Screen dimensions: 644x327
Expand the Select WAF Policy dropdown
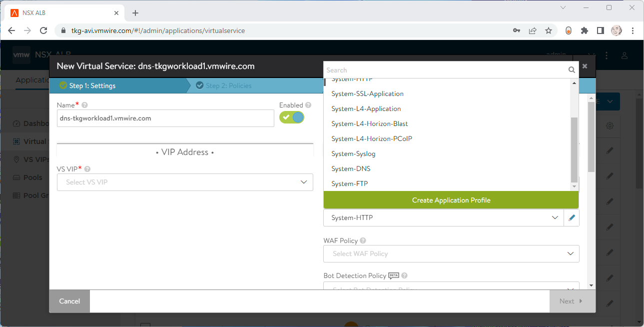point(451,254)
